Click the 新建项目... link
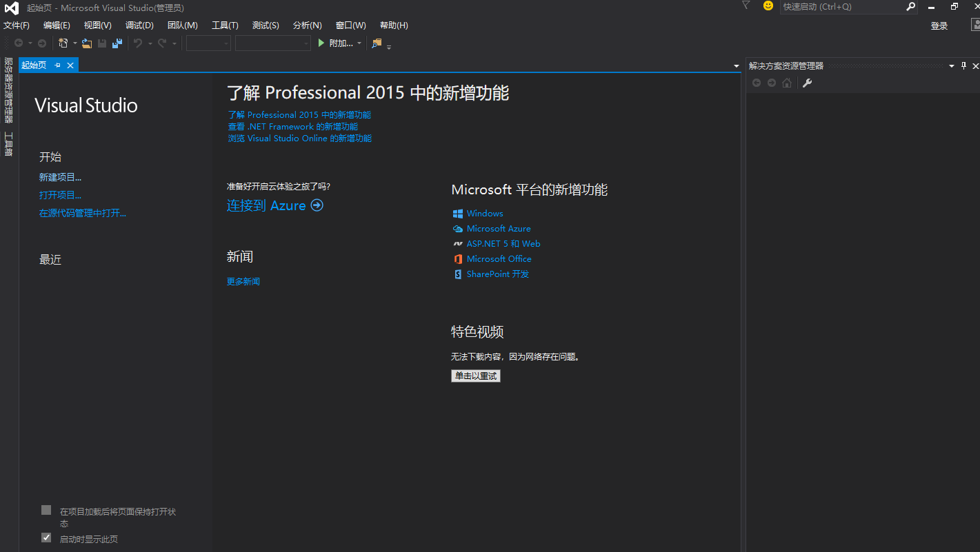 (60, 178)
